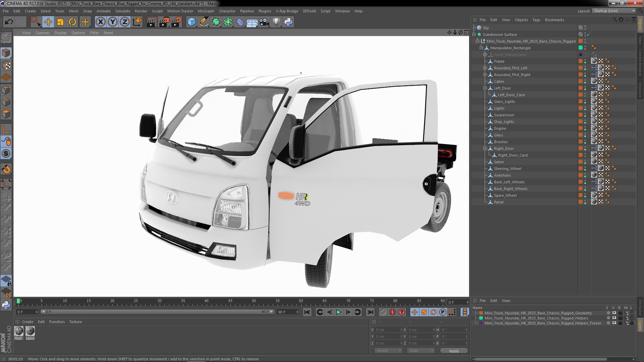This screenshot has height=362, width=644.
Task: Open the viewport Cameras menu
Action: (42, 33)
